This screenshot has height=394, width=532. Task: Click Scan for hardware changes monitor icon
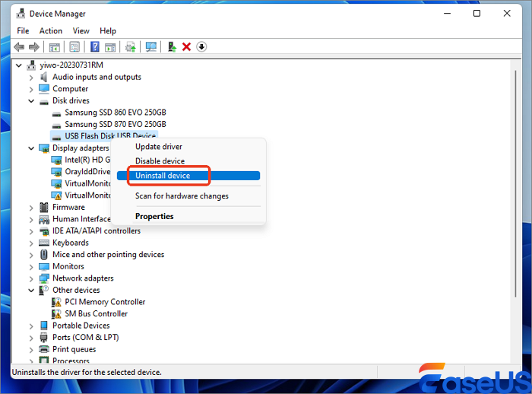tap(151, 47)
